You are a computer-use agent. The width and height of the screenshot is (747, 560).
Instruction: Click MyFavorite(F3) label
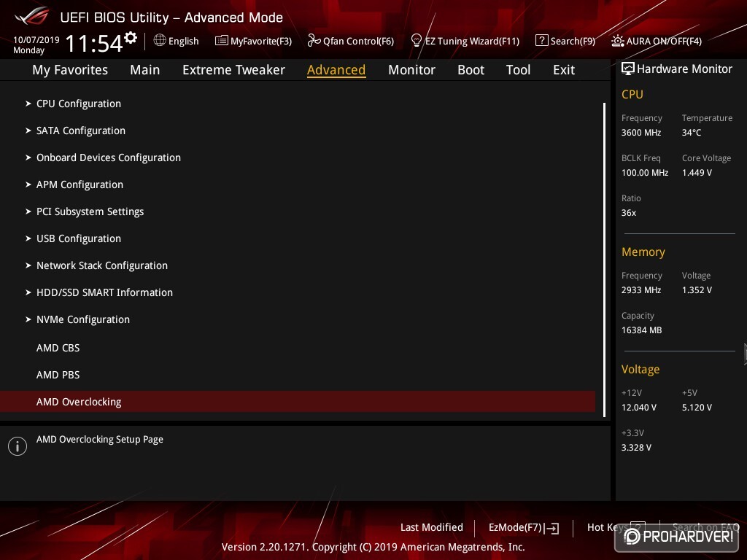261,41
